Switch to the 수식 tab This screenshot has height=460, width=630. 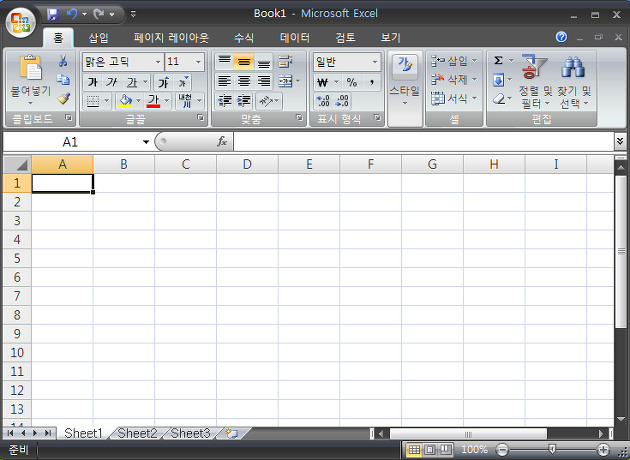click(244, 38)
